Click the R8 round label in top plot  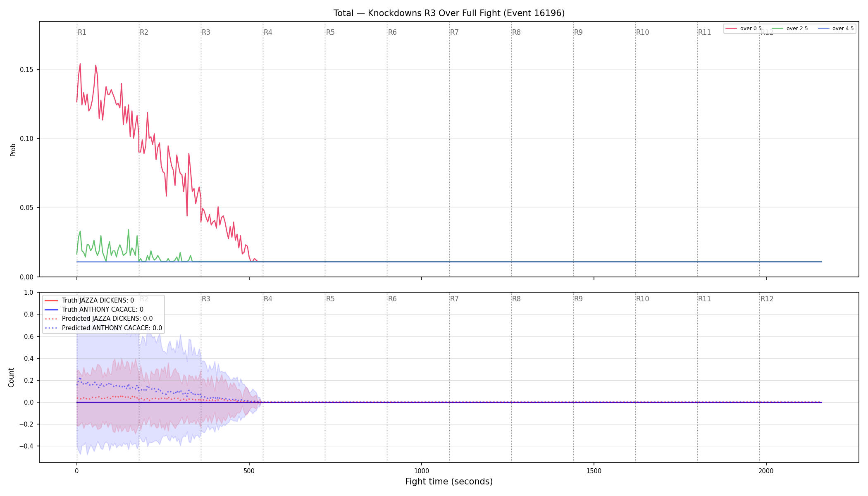[516, 32]
